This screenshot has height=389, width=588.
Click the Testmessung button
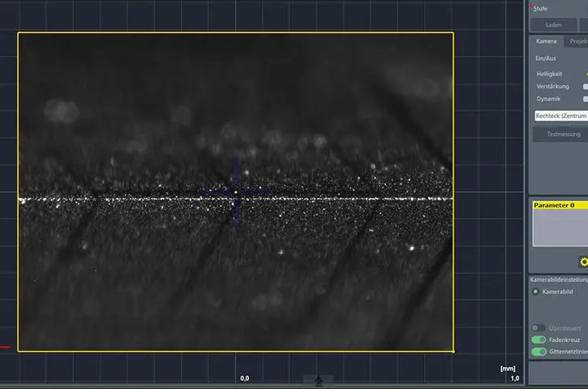pyautogui.click(x=560, y=135)
